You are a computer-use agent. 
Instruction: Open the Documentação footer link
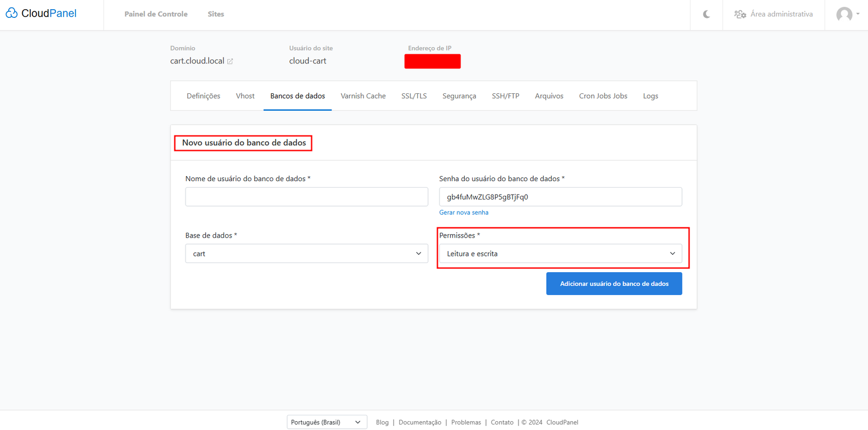(x=420, y=422)
